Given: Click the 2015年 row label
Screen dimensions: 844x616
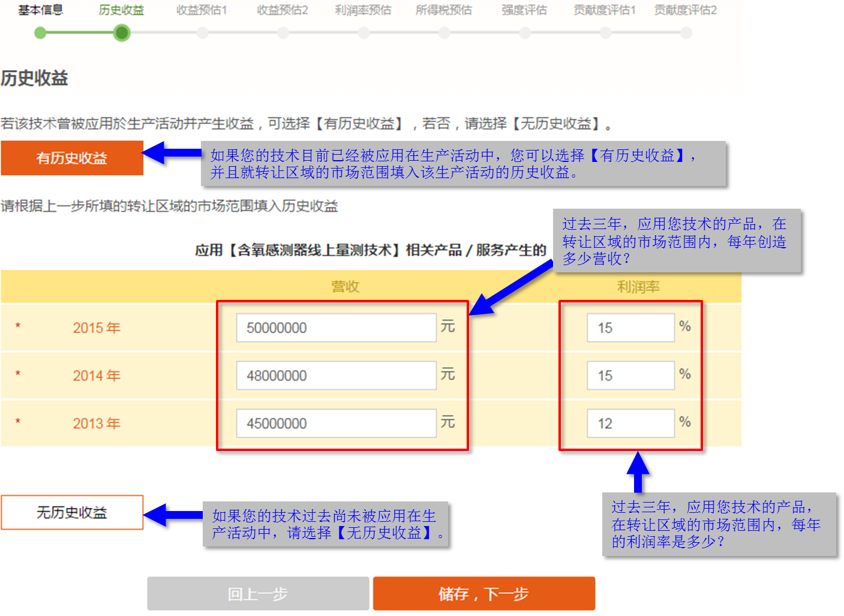Looking at the screenshot, I should 97,328.
